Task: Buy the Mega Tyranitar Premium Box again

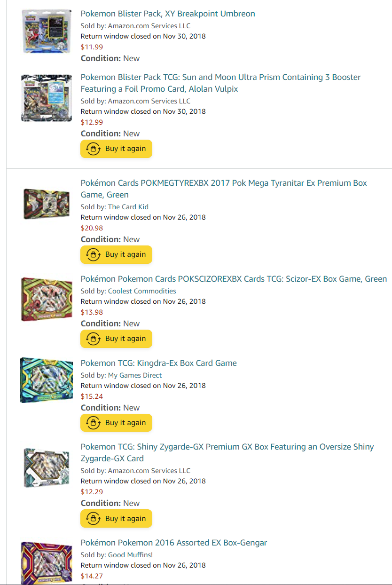Action: (116, 254)
